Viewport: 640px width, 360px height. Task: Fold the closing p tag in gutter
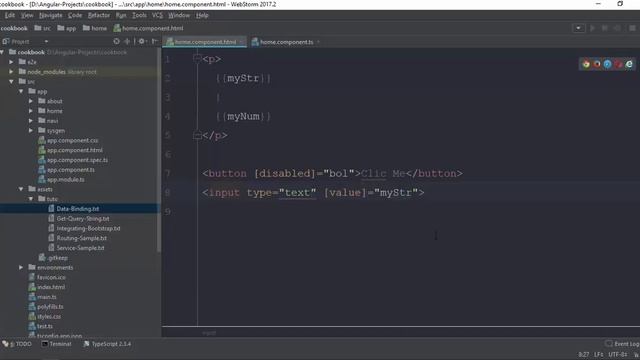(x=197, y=135)
